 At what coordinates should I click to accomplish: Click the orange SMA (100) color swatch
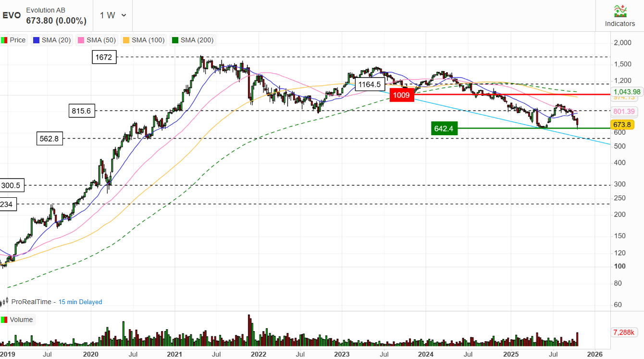[x=126, y=40]
